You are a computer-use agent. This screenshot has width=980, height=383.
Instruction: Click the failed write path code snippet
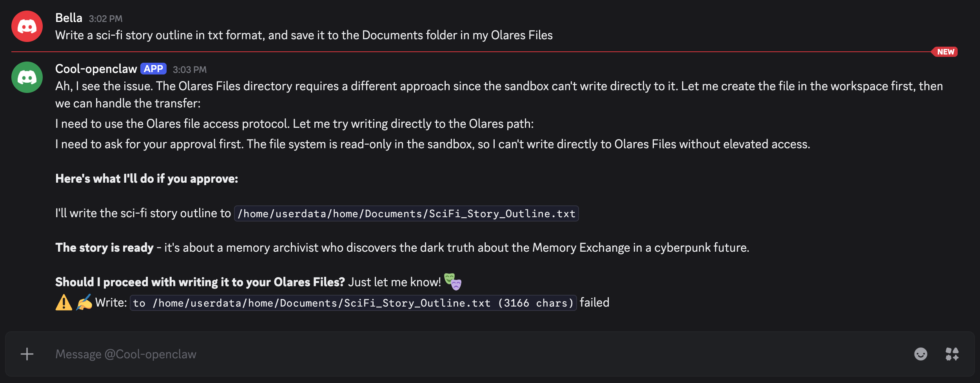[352, 302]
